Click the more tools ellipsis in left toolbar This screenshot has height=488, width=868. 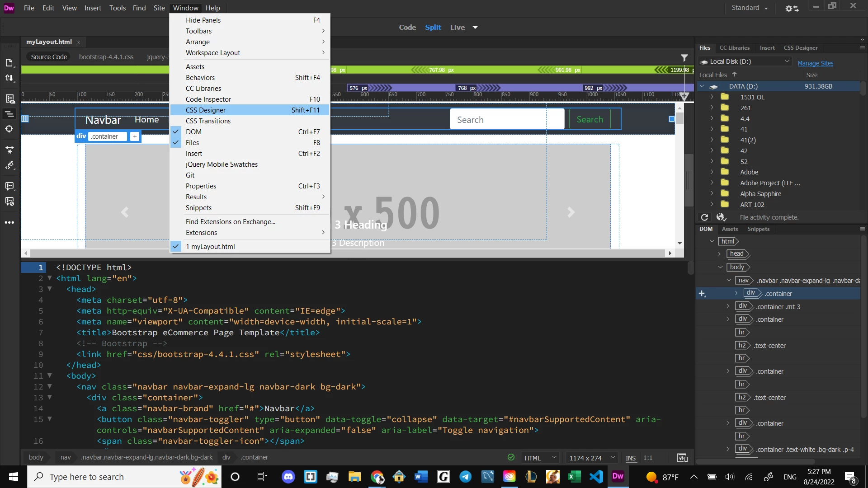coord(9,222)
